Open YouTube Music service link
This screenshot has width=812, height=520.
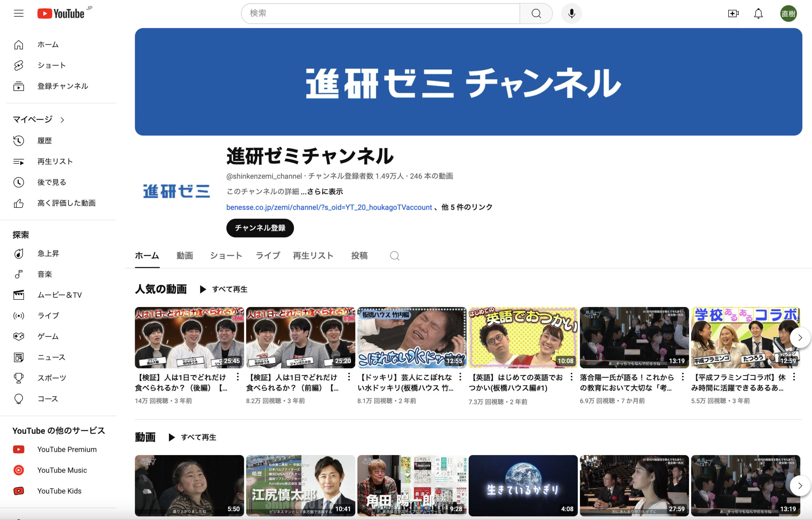[62, 470]
